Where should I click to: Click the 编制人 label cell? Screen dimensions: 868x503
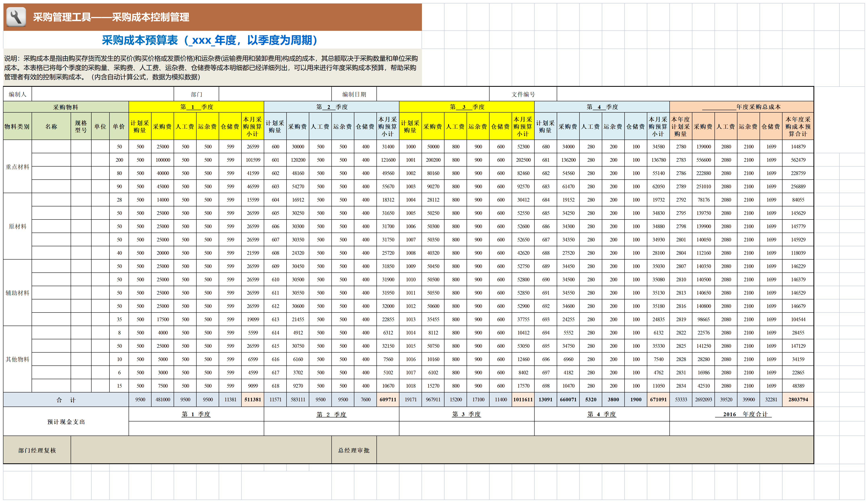pyautogui.click(x=18, y=94)
